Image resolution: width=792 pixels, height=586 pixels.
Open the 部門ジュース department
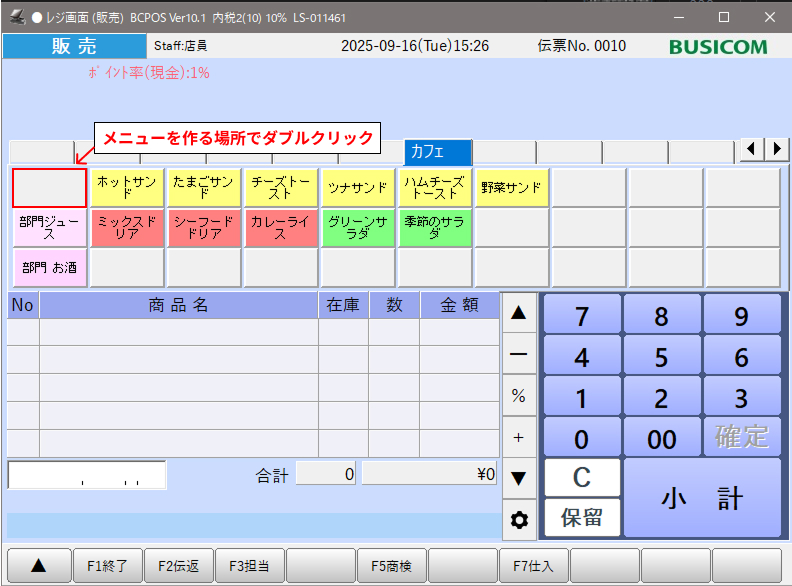coord(50,228)
